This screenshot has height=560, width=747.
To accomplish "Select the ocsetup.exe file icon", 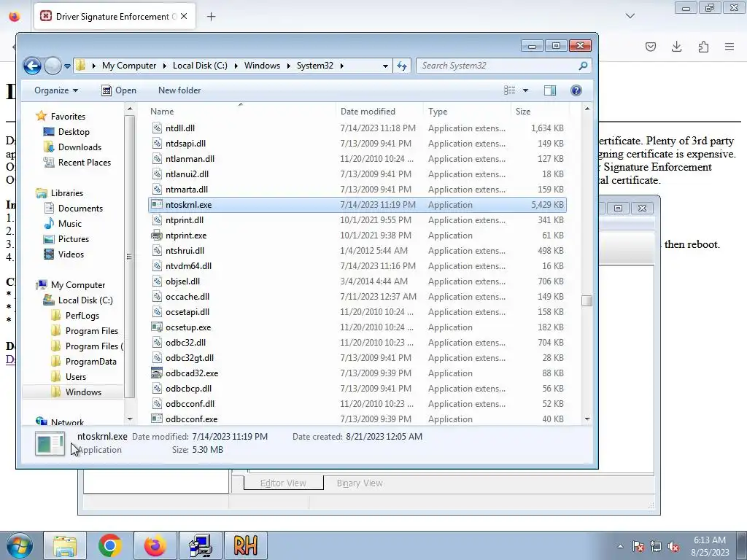I will point(157,327).
